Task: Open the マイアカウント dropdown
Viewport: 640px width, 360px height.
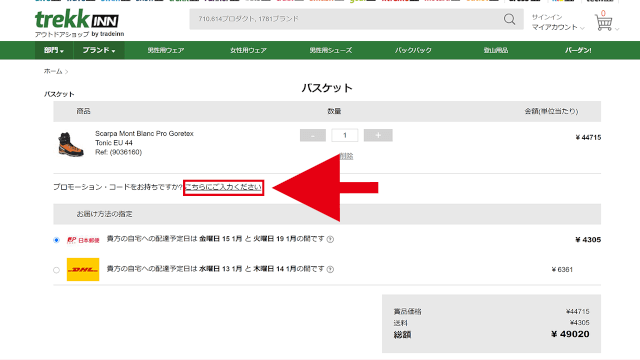Action: point(558,27)
